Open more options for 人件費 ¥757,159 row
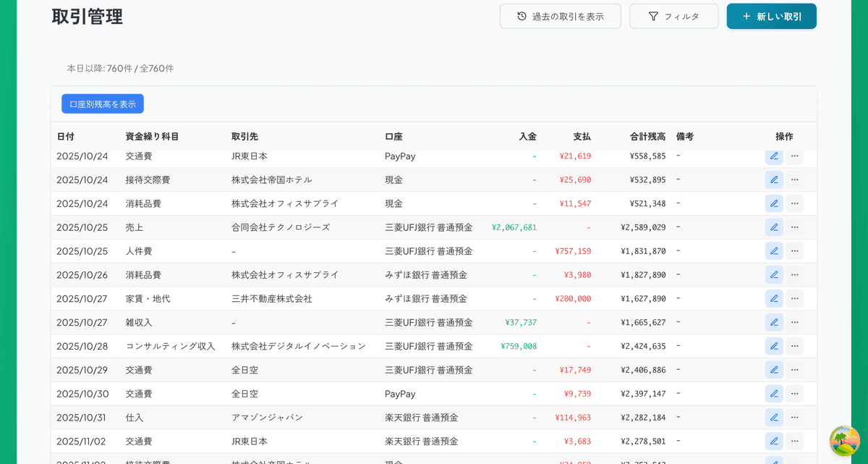This screenshot has height=464, width=868. tap(795, 251)
